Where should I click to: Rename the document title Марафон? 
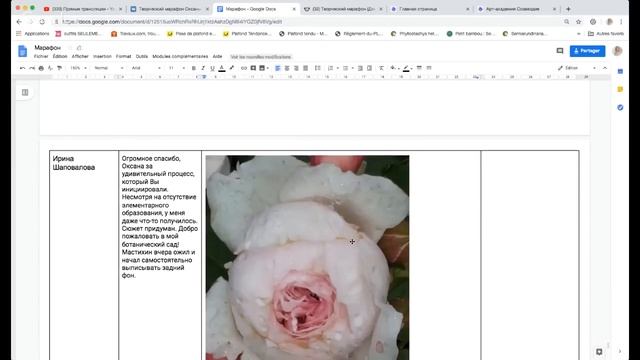click(47, 48)
